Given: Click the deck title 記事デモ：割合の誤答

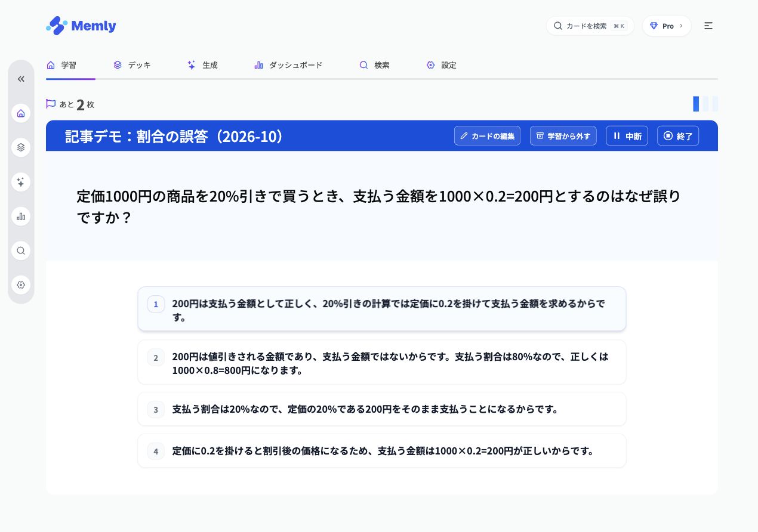Looking at the screenshot, I should [x=175, y=136].
